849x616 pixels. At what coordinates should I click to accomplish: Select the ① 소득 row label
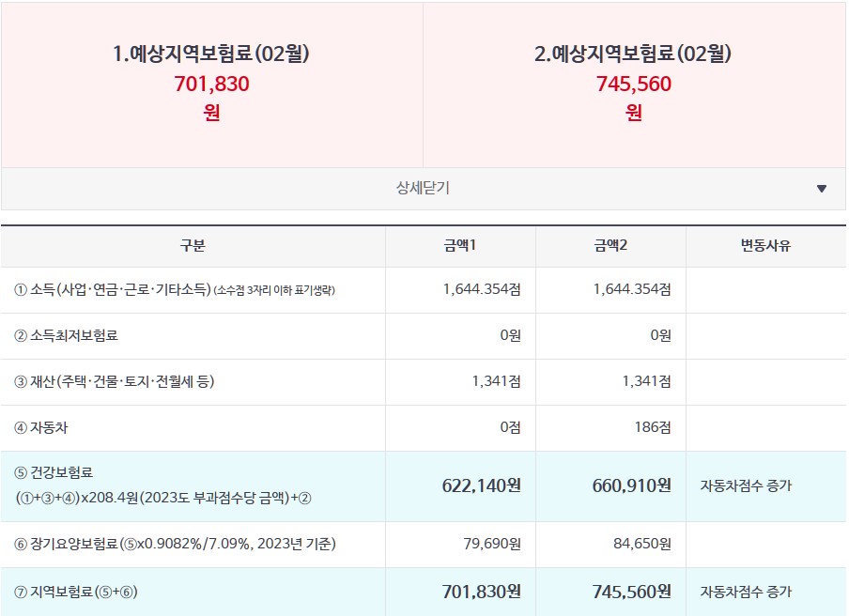(175, 289)
